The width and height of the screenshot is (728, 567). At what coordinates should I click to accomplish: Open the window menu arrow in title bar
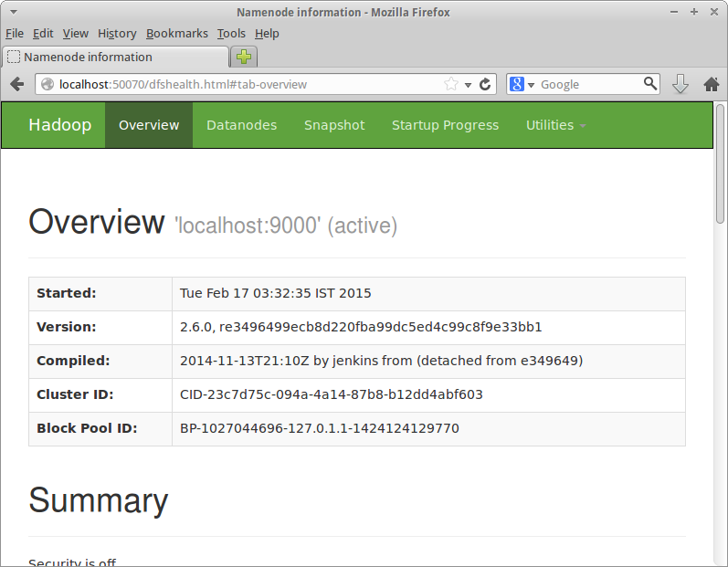(14, 12)
